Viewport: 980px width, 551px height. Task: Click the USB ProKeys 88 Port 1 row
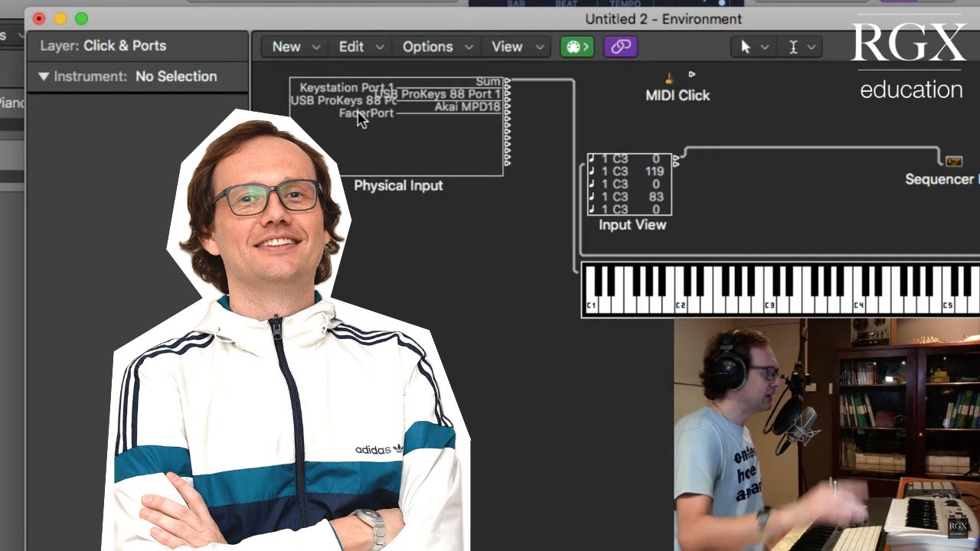[x=438, y=94]
